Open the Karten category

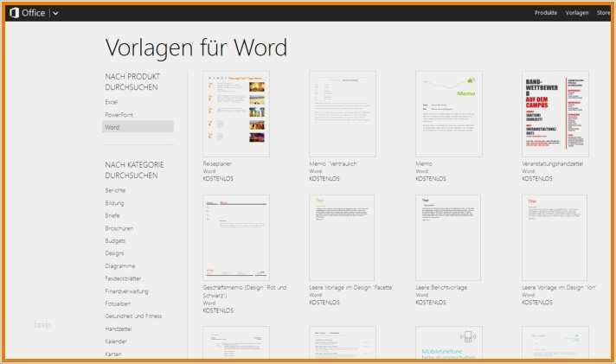(x=113, y=354)
